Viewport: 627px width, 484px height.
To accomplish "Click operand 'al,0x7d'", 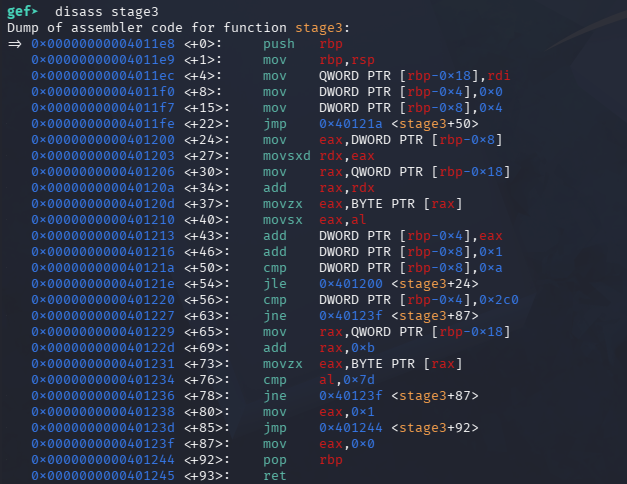I will (347, 380).
